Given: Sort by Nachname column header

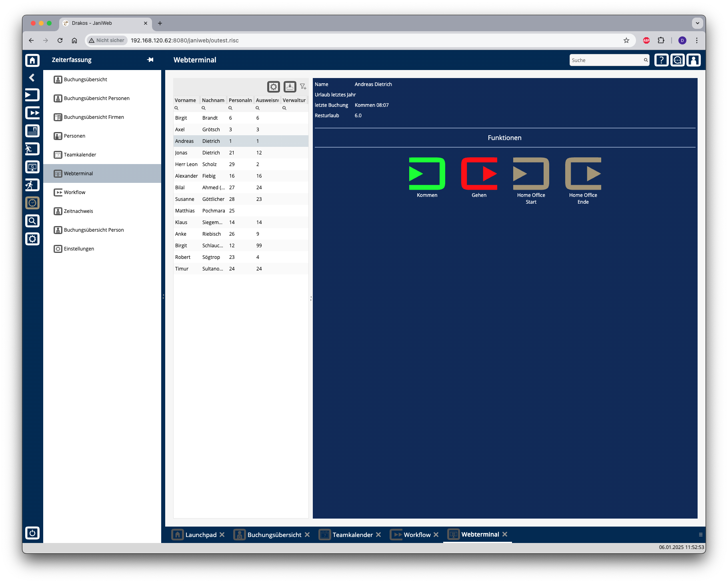Looking at the screenshot, I should (213, 100).
